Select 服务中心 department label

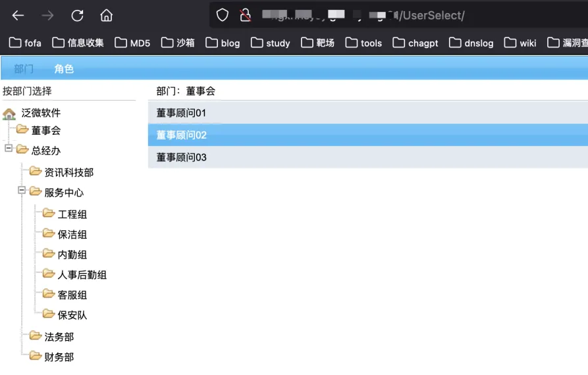(x=64, y=193)
